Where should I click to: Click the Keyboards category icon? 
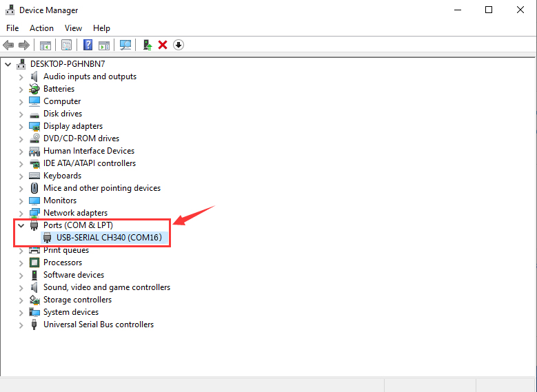click(x=34, y=176)
